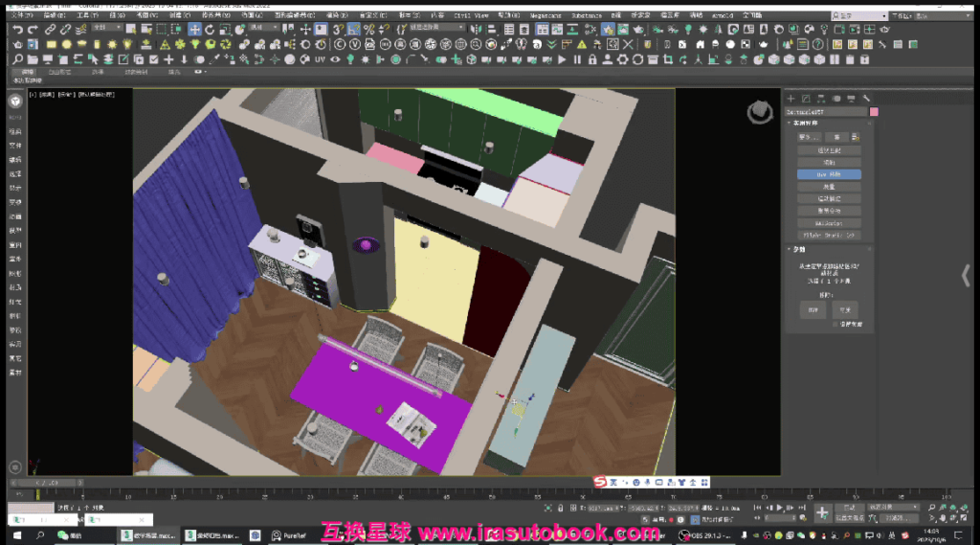This screenshot has height=545, width=980.
Task: Click the question mark help icon in second toolbar row
Action: tap(818, 44)
